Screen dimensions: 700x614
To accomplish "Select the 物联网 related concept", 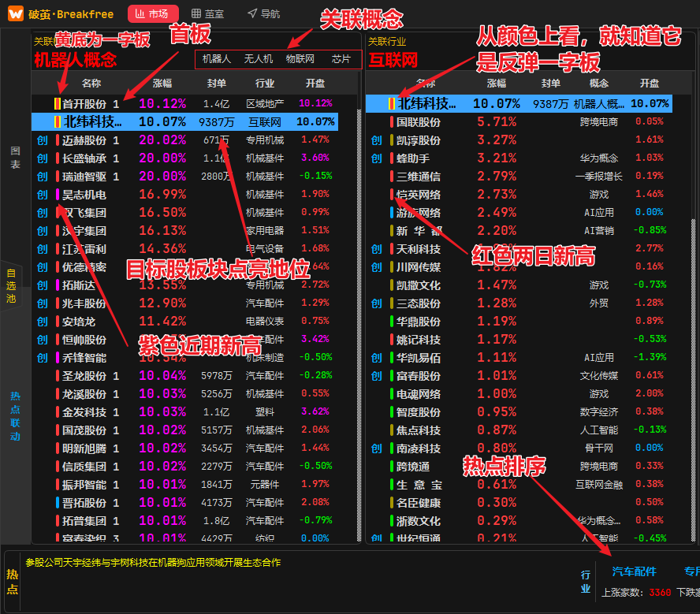I will tap(300, 59).
